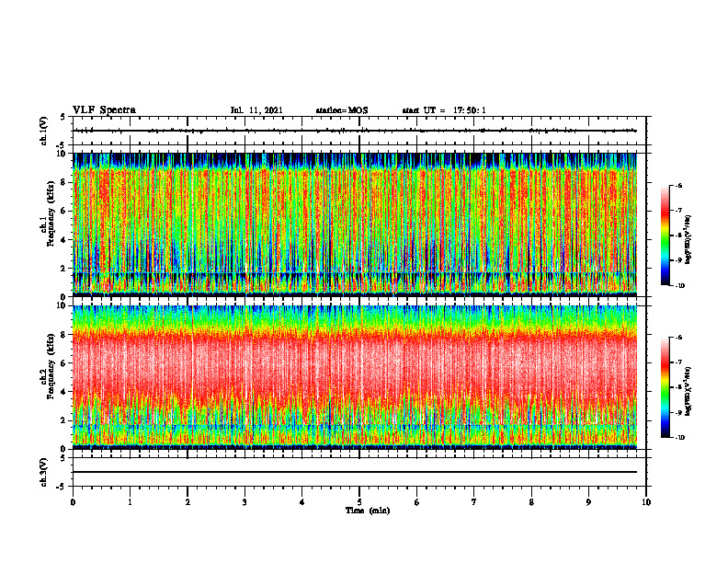The height and width of the screenshot is (563, 728).
Task: Click the 1 tick on the Time axis
Action: 130,502
